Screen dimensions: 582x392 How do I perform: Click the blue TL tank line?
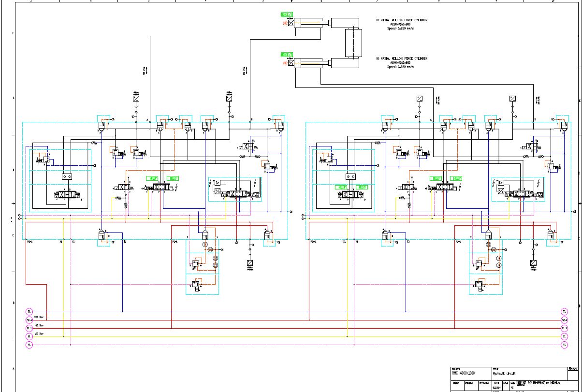[x=296, y=312]
